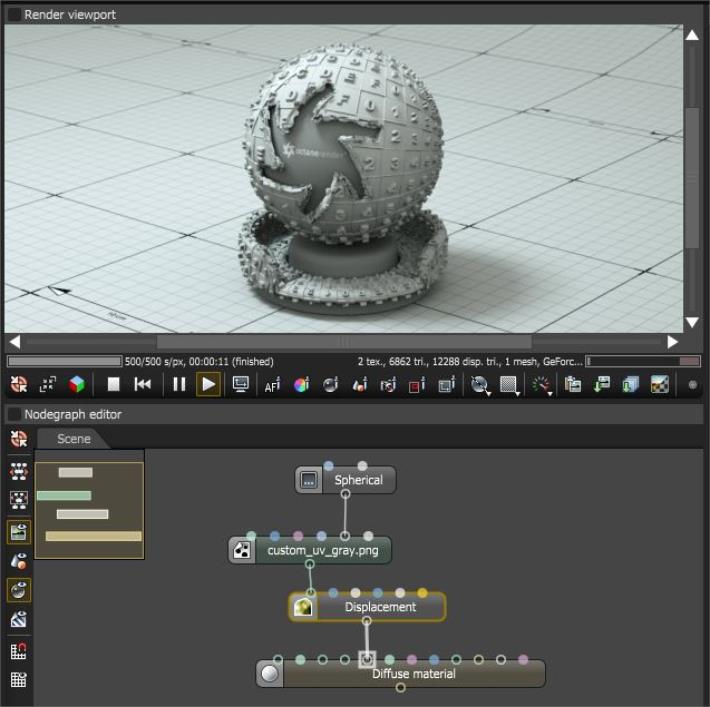The image size is (710, 707).
Task: Activate the camera target picker
Action: [388, 385]
